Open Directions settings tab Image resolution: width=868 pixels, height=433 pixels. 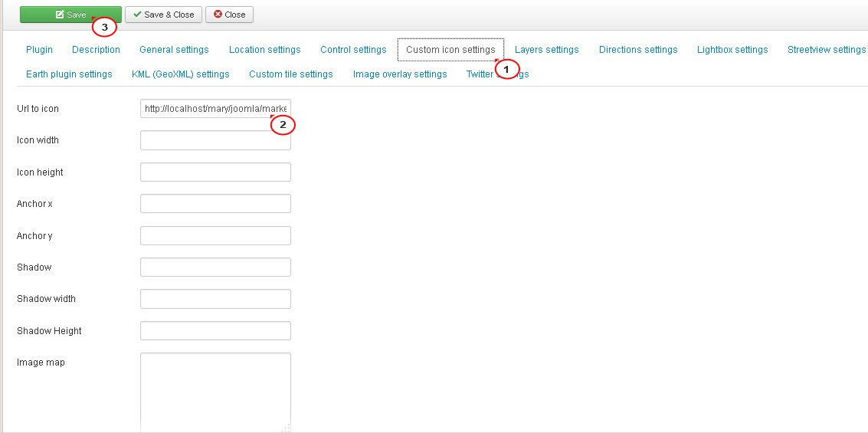tap(637, 49)
